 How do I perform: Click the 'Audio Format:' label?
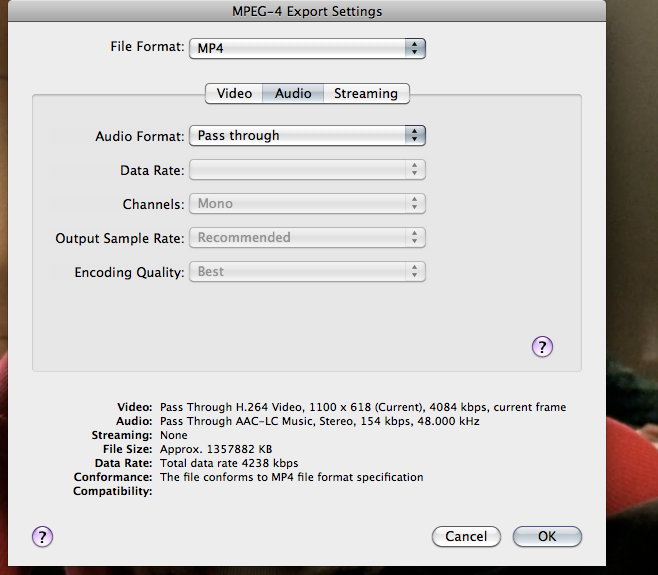(x=140, y=136)
